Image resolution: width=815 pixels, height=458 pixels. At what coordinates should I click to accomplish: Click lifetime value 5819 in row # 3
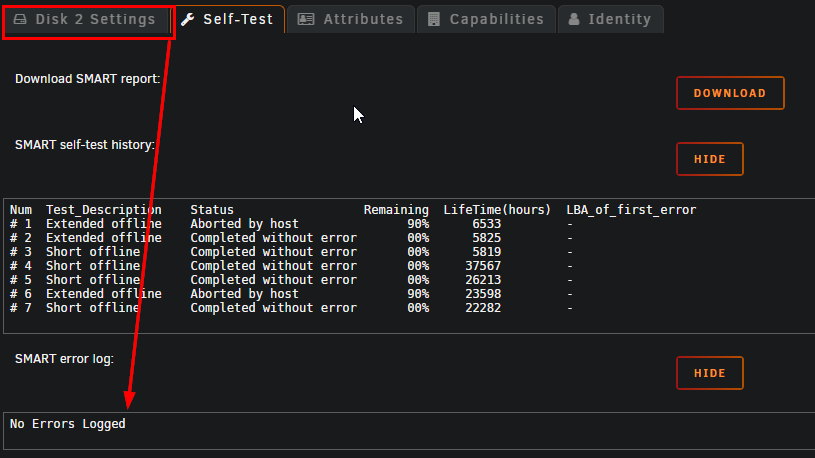tap(487, 252)
